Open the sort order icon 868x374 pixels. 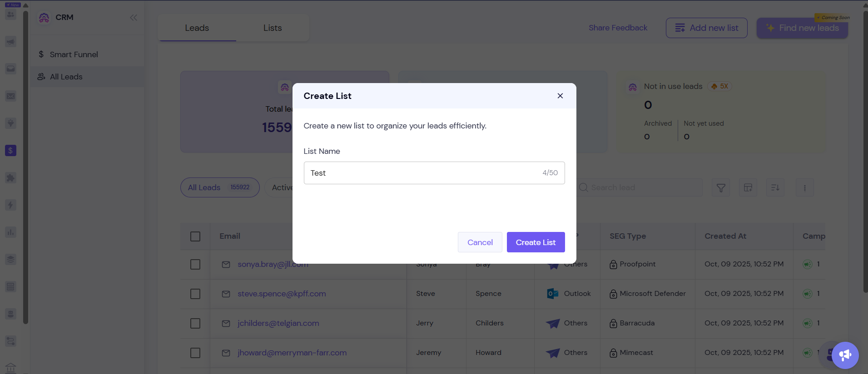tap(775, 188)
